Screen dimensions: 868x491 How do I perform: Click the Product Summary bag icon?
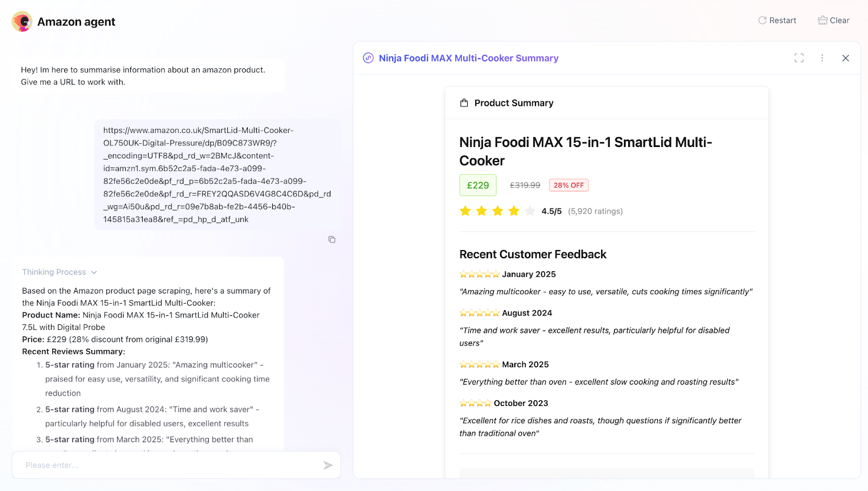pos(464,103)
